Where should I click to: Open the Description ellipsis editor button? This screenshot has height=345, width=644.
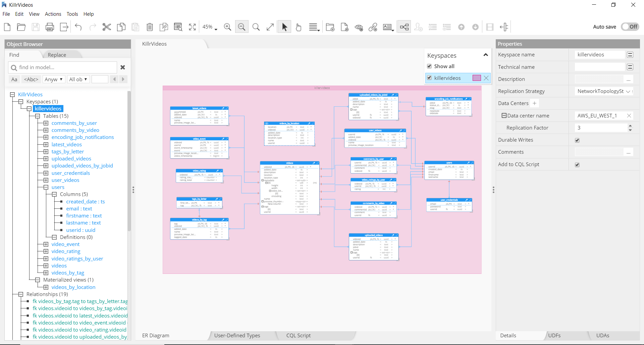[x=628, y=79]
